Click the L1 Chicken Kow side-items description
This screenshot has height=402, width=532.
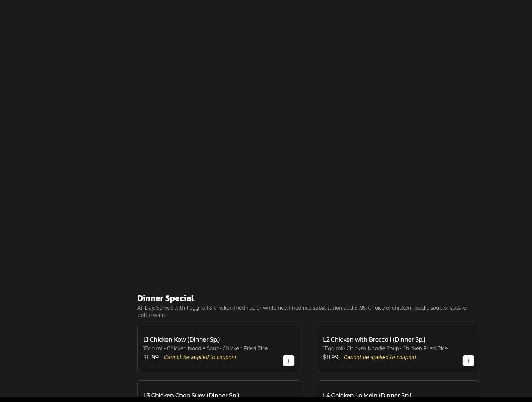pyautogui.click(x=205, y=348)
